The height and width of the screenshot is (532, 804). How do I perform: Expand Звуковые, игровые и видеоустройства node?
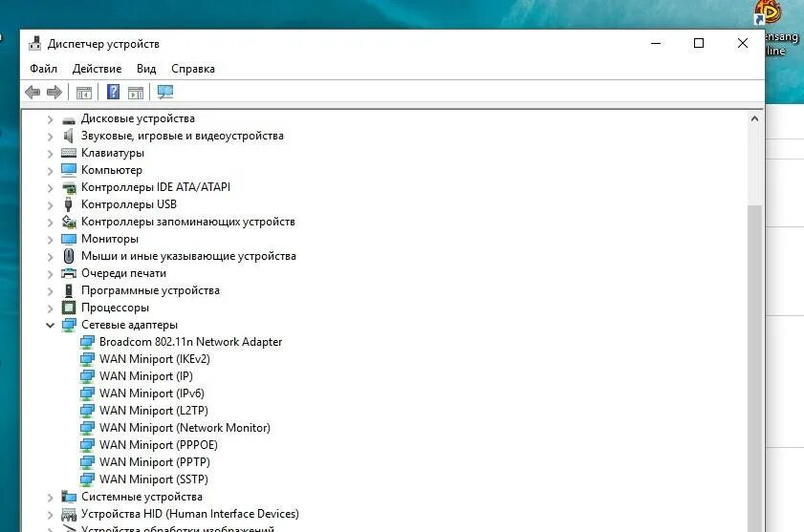click(x=51, y=137)
